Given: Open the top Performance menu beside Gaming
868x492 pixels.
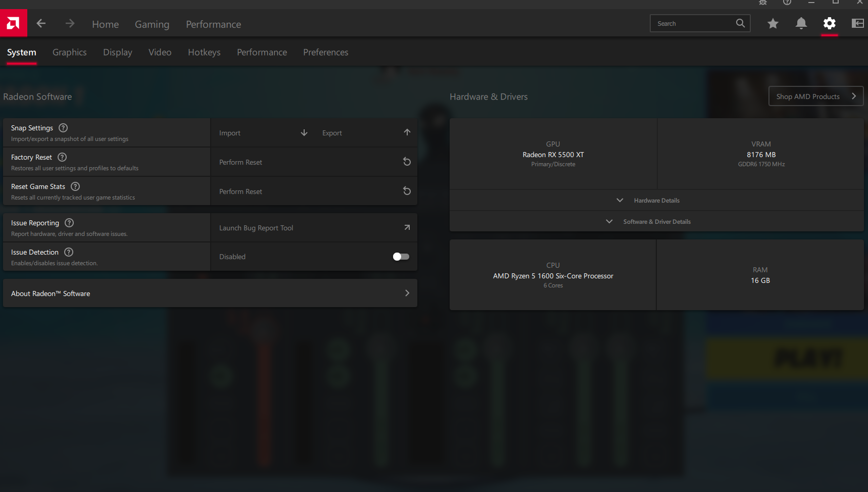Looking at the screenshot, I should tap(214, 24).
